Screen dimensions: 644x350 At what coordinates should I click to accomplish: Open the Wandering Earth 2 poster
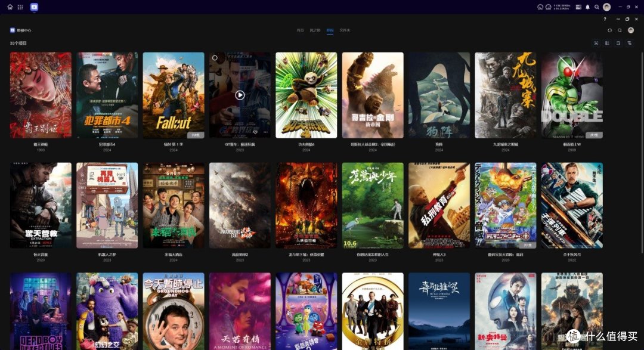[x=240, y=205]
